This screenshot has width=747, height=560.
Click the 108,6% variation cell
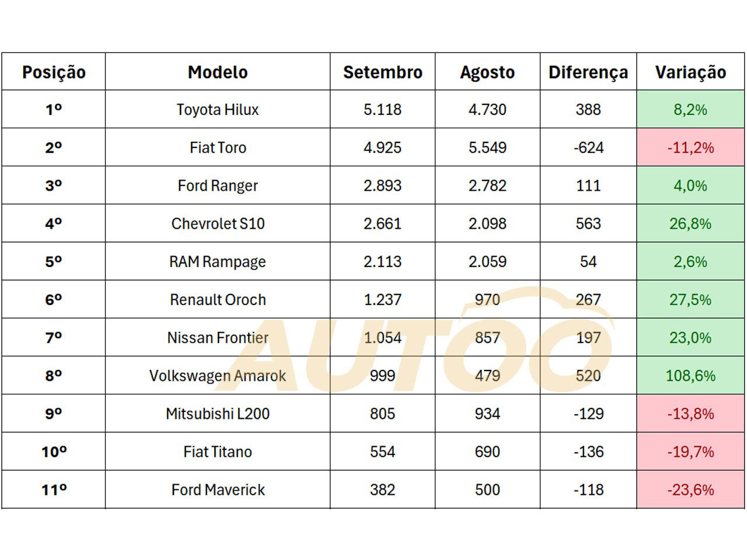coord(690,375)
